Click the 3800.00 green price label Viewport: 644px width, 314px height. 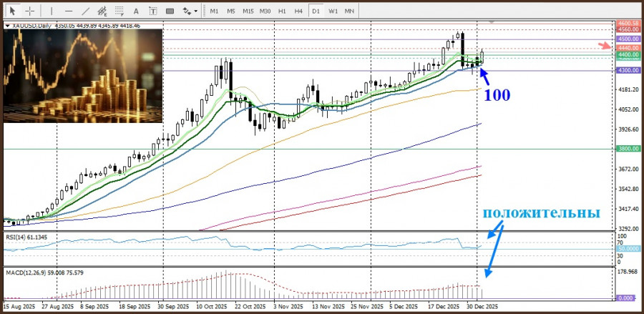pyautogui.click(x=628, y=149)
